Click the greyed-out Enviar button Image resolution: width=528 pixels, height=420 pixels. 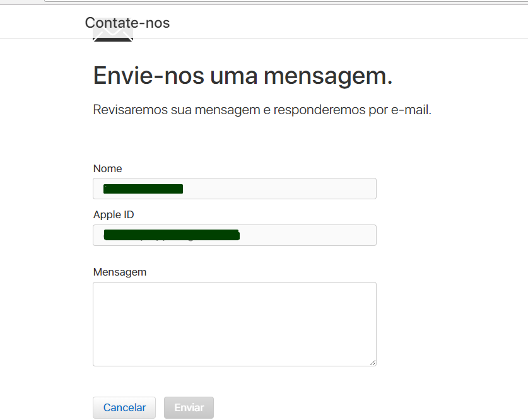click(x=189, y=407)
